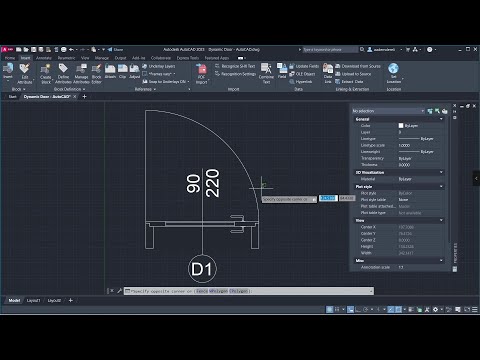Click the Quick Select icon in Properties
Screen dimensions: 480x360
(x=444, y=111)
